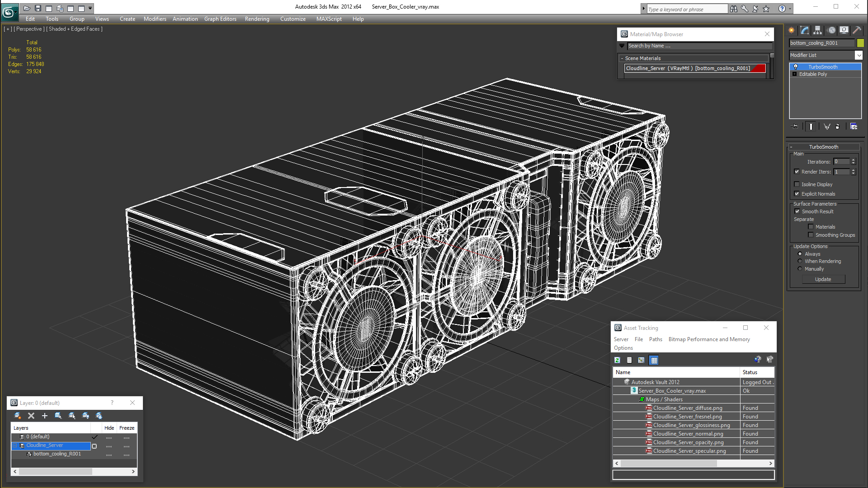868x488 pixels.
Task: Click Make Unique icon below modifier stack
Action: pos(827,127)
